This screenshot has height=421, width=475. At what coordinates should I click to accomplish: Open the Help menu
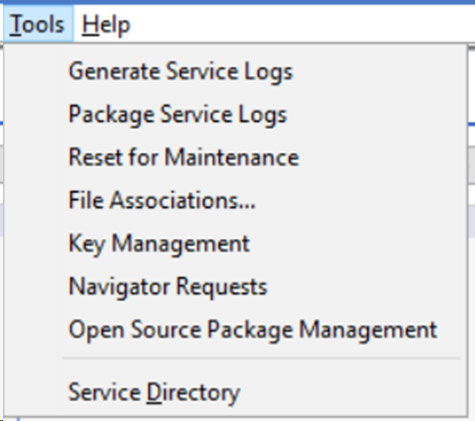tap(106, 24)
